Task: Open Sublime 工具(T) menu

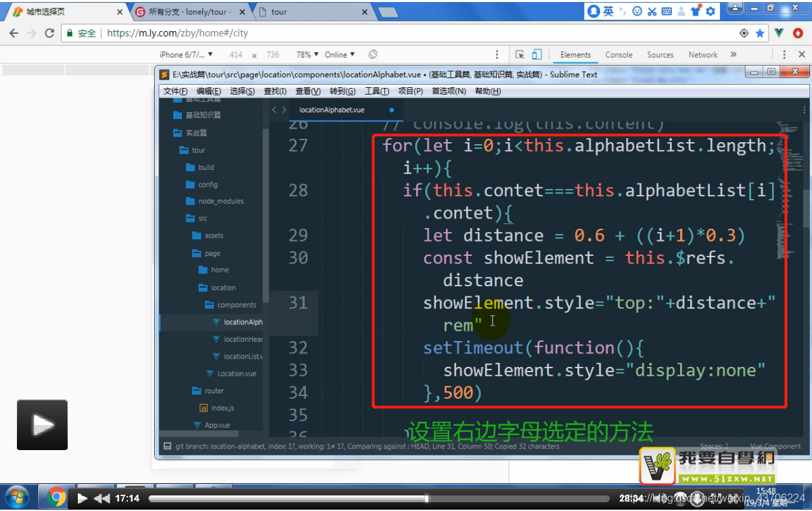Action: coord(377,91)
